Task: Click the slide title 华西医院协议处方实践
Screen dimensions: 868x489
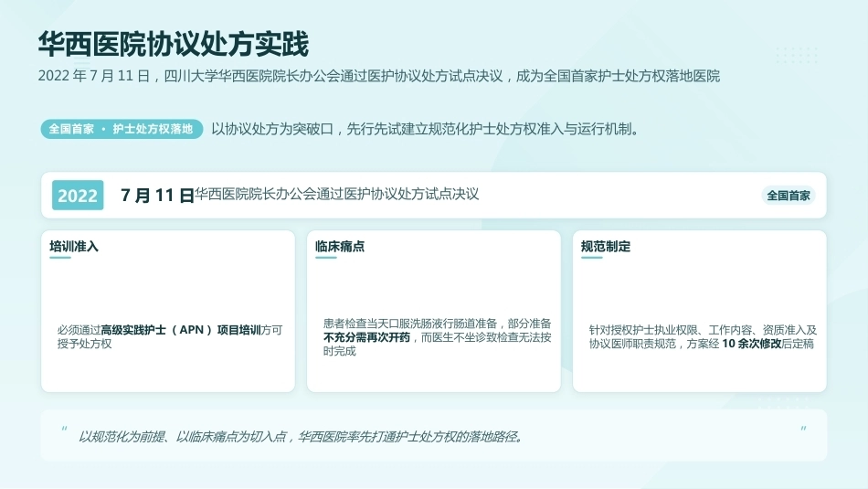Action: pyautogui.click(x=174, y=44)
